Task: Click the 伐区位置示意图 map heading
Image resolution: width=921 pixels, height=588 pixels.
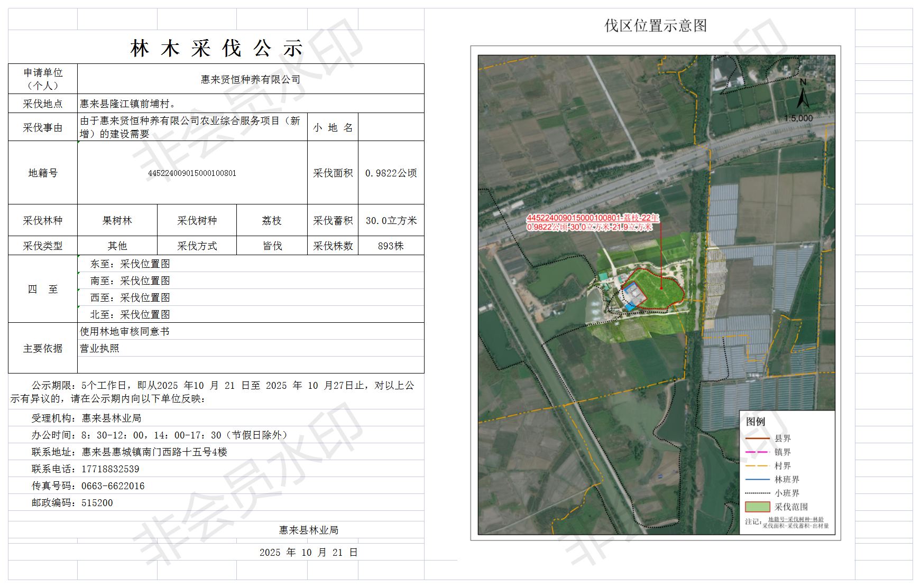Action: 656,25
